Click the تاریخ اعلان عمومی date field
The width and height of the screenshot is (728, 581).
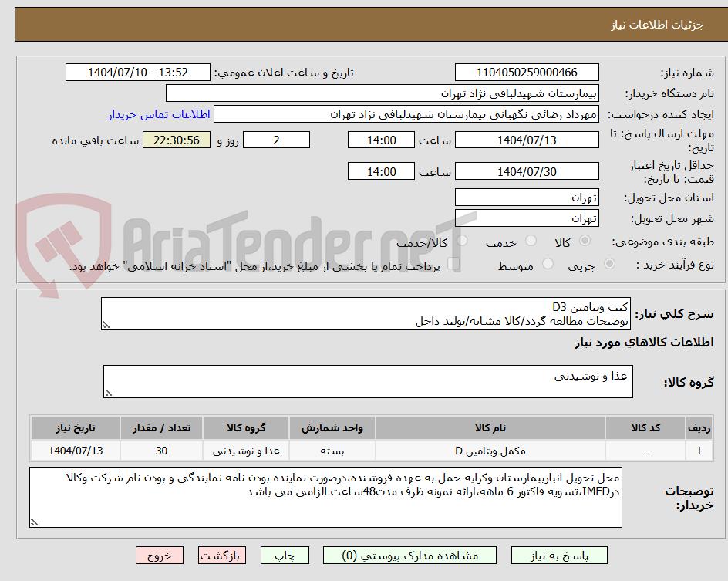point(137,72)
